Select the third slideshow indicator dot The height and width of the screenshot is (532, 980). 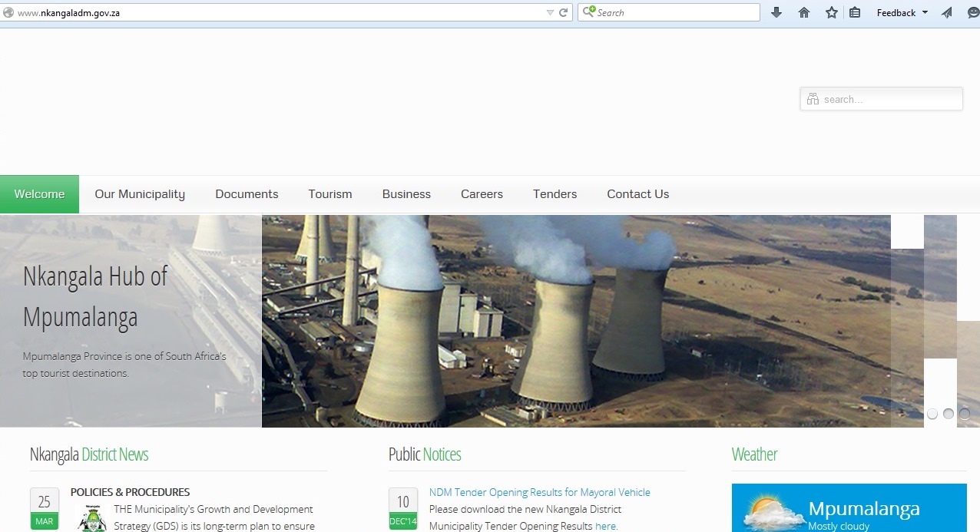click(x=965, y=414)
